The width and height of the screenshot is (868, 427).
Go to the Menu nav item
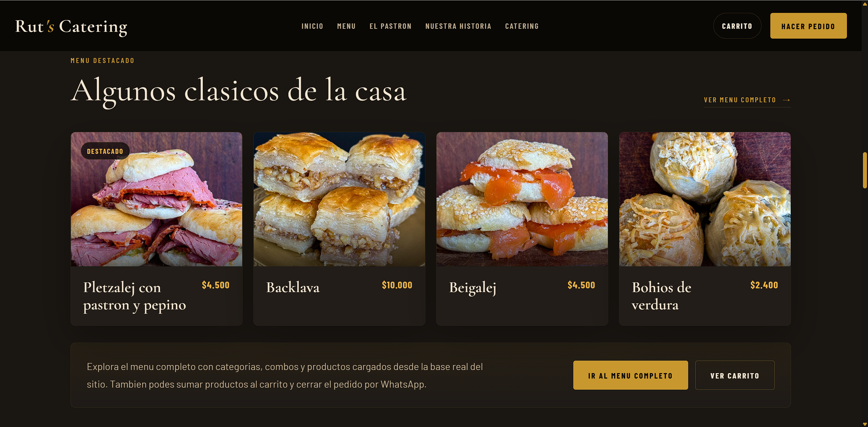(346, 26)
